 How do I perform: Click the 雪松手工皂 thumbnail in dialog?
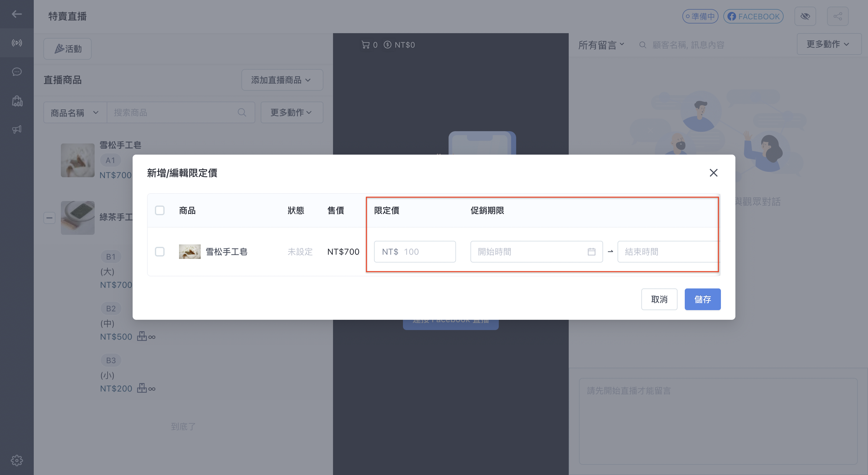190,252
